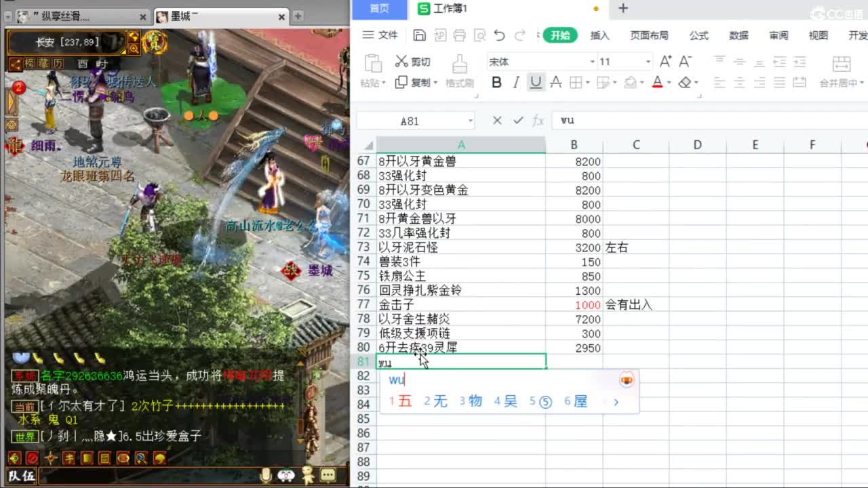The height and width of the screenshot is (488, 868).
Task: Click the red font color A swatch
Action: click(x=657, y=82)
